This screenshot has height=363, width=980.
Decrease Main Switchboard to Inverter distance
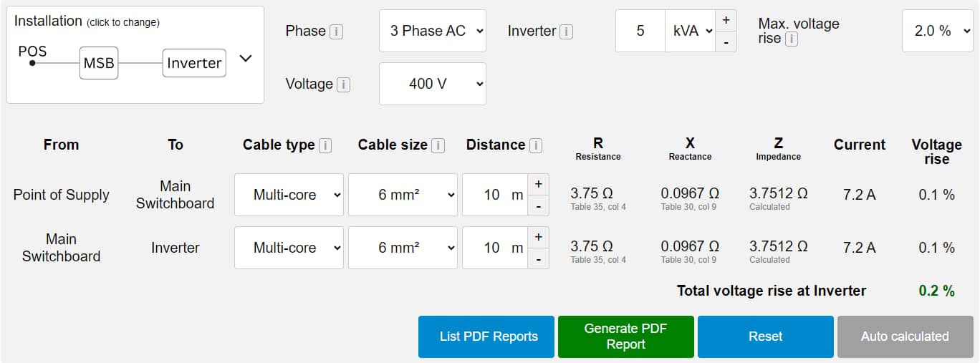coord(538,258)
